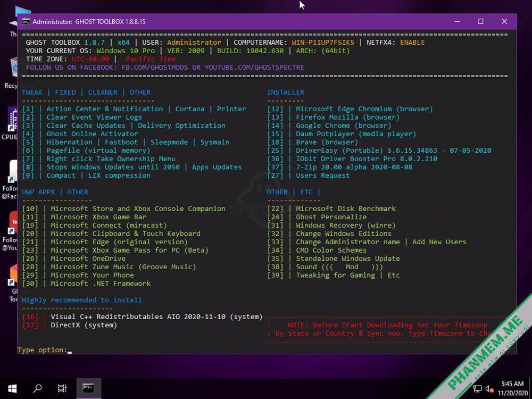Image resolution: width=532 pixels, height=399 pixels.
Task: Open taskbar Search magnifier
Action: pos(37,388)
